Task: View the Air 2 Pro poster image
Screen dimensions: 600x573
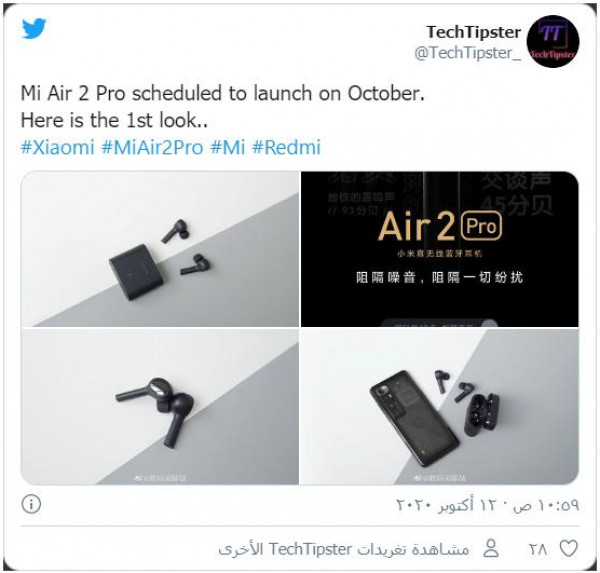Action: click(x=440, y=249)
